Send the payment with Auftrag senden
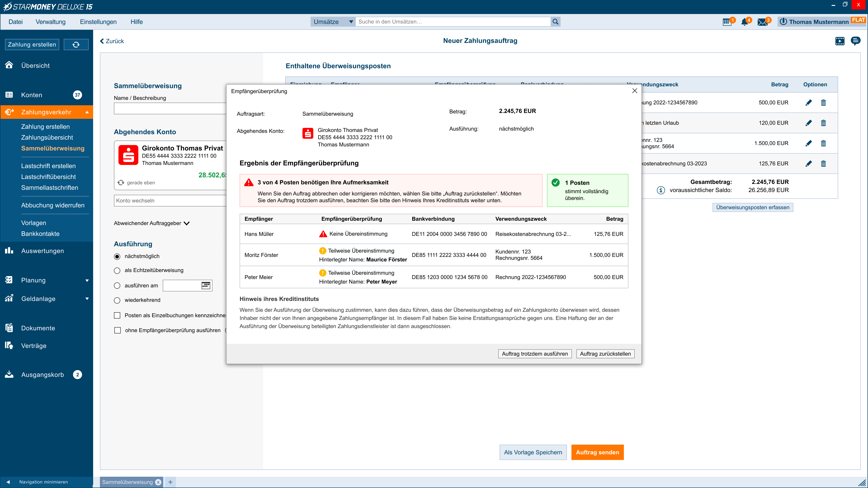The image size is (868, 488). tap(597, 452)
